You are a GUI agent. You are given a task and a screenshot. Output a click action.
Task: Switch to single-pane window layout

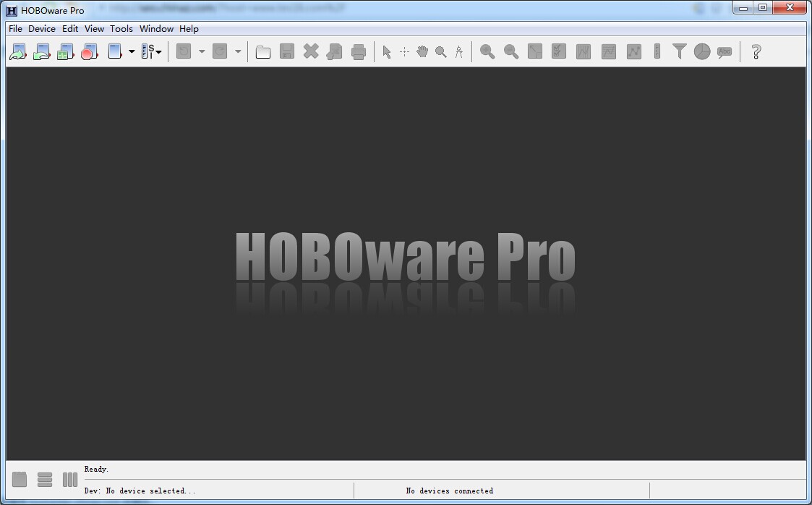[20, 479]
